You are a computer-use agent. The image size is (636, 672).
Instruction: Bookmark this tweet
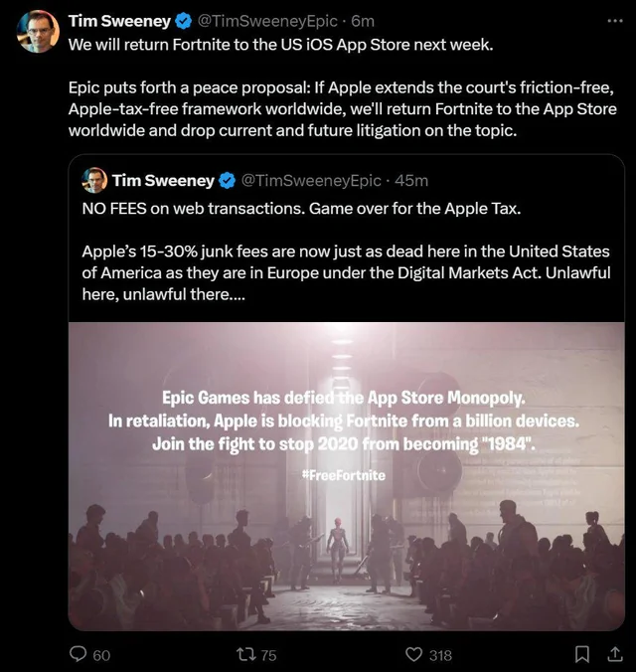(582, 654)
